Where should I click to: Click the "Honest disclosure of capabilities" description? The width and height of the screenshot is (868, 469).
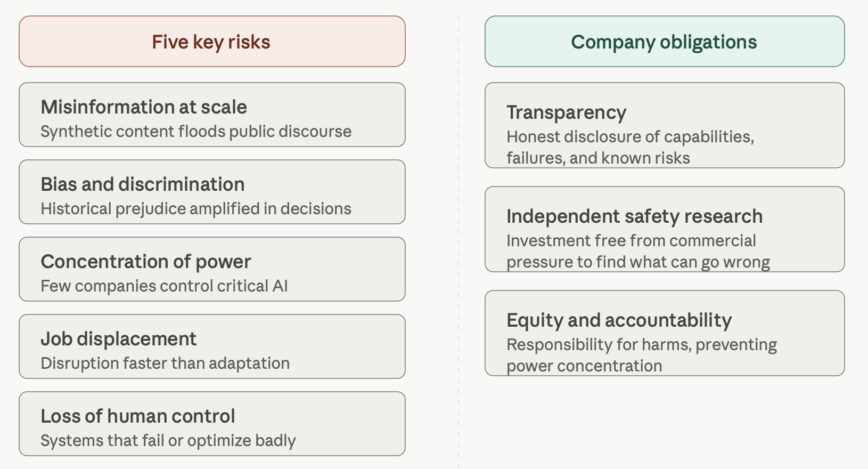(x=630, y=137)
